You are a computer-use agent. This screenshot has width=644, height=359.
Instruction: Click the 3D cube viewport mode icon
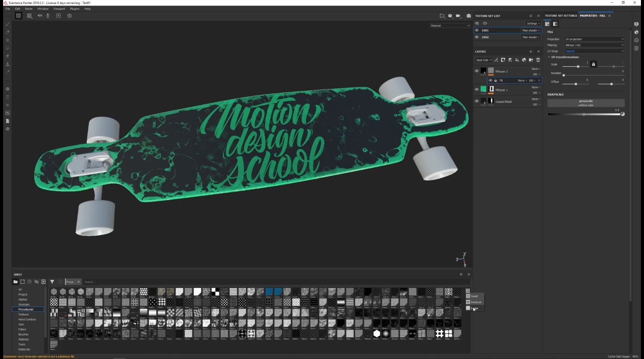coord(450,16)
